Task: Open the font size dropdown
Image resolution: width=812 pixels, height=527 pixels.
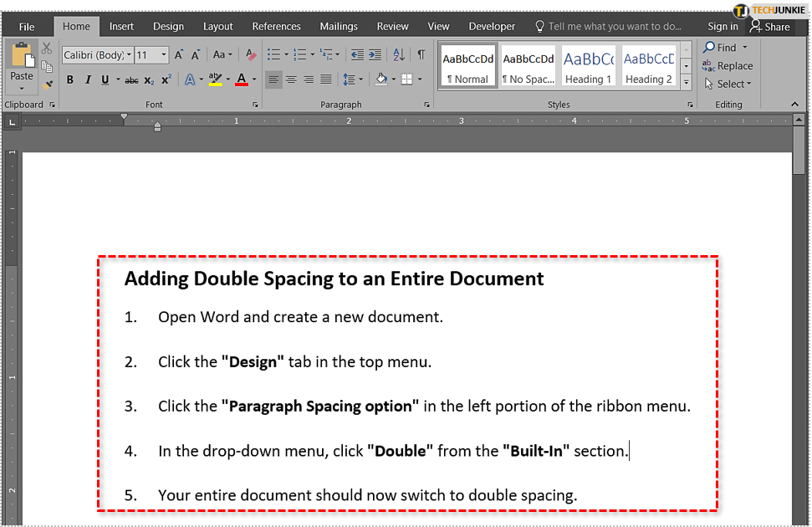Action: [163, 55]
